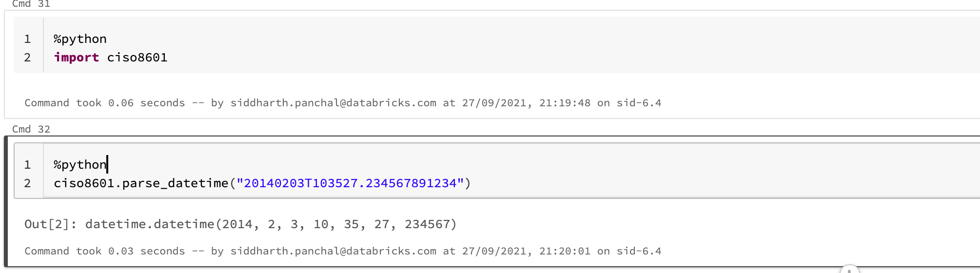Click the import keyword in Cmd 31
980x273 pixels.
click(77, 58)
